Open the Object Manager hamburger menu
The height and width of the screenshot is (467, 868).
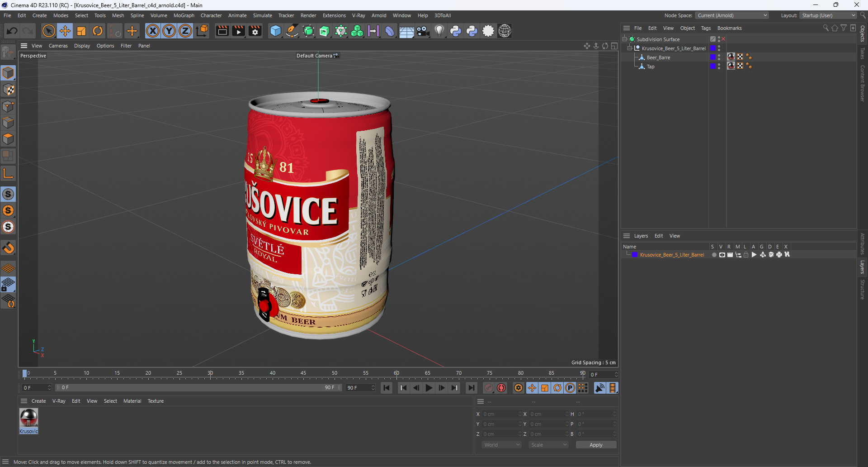[627, 28]
